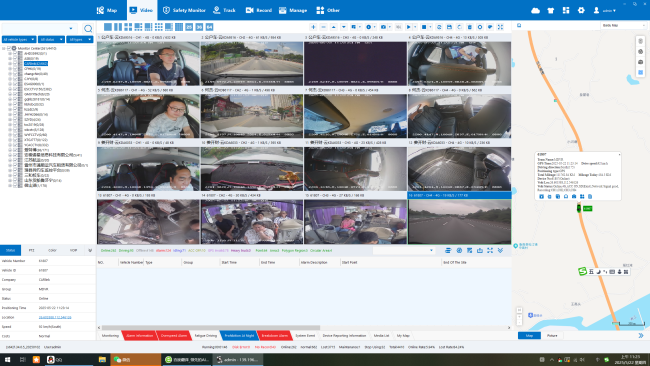Viewport: 650px width, 366px height.
Task: Open settings gear in top header
Action: [581, 10]
